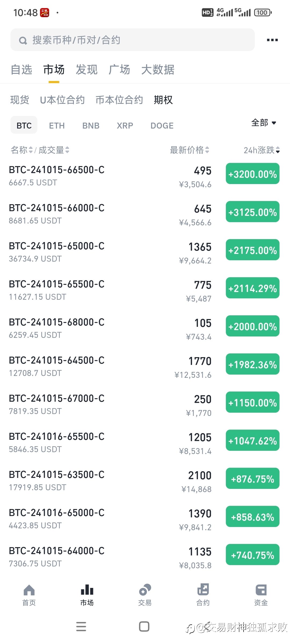Viewport: 290px width, 644px height.
Task: Select the ETH coin filter
Action: [x=57, y=125]
